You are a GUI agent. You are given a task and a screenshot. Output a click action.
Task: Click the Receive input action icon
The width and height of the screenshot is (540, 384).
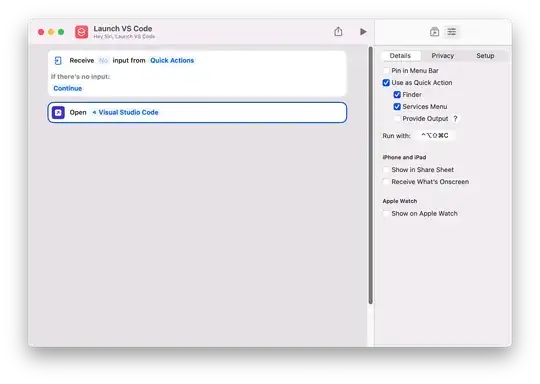tap(58, 61)
